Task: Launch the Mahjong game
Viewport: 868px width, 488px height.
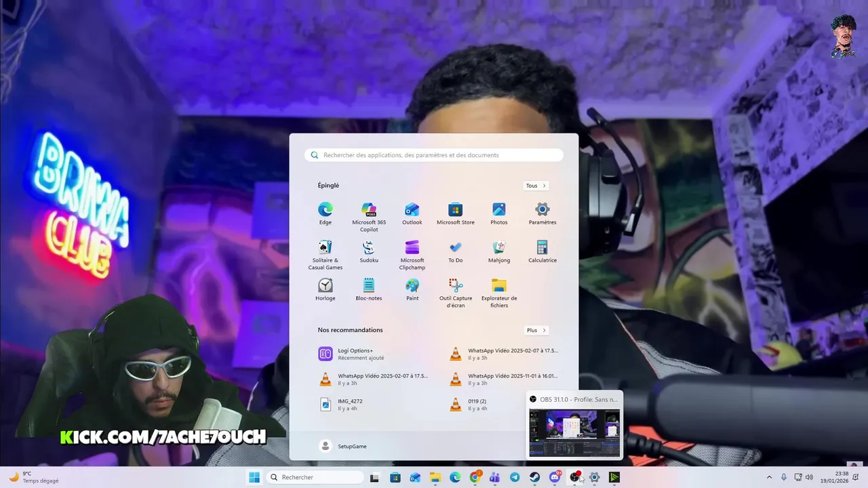Action: click(x=499, y=251)
